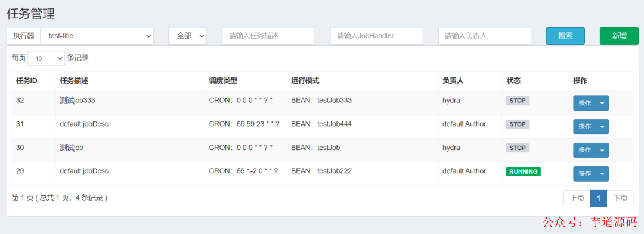Focus the 请输入任务描述 input field
The image size is (644, 234).
pos(268,36)
